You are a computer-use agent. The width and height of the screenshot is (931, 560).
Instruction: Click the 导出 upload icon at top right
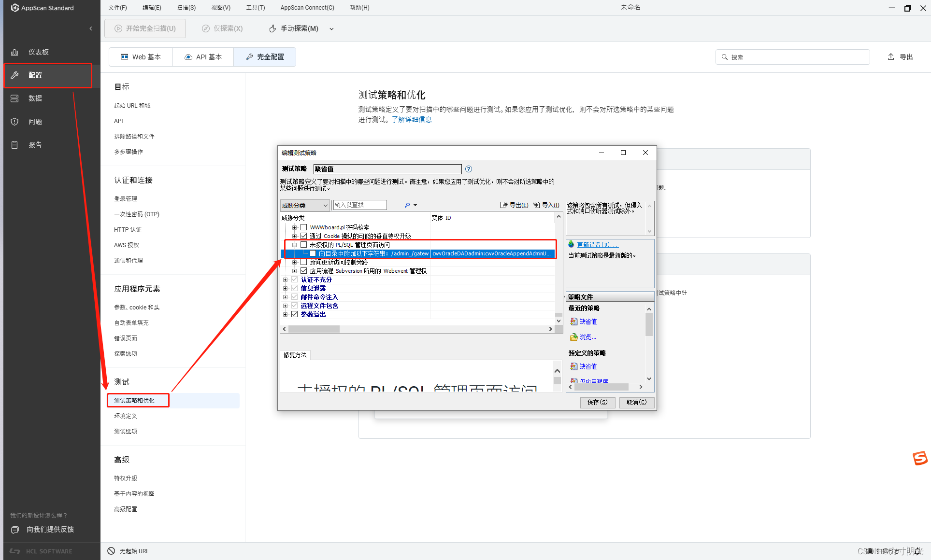click(x=891, y=57)
